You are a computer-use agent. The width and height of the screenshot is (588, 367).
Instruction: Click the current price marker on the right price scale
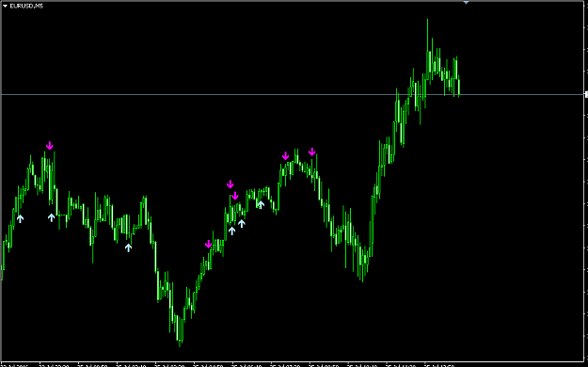[x=586, y=94]
